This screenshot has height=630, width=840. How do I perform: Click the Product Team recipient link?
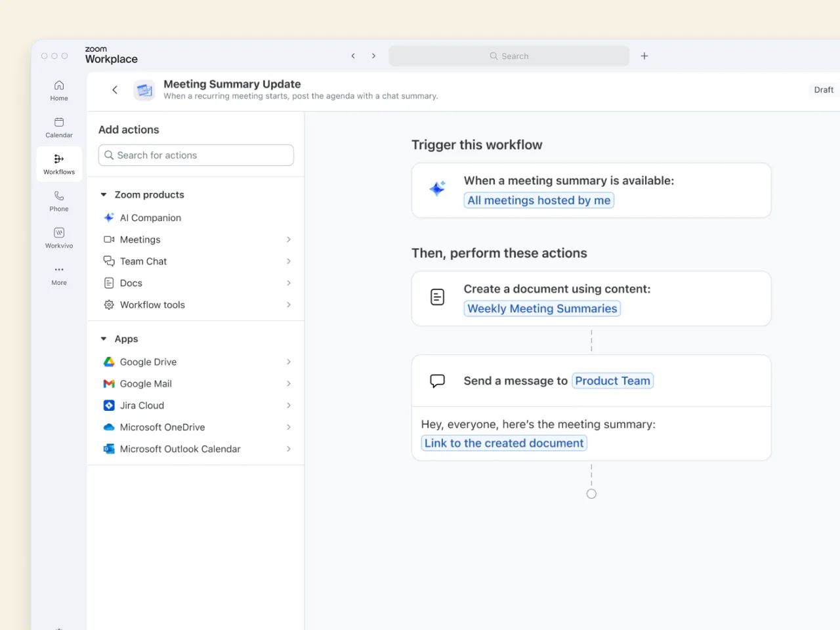point(612,381)
